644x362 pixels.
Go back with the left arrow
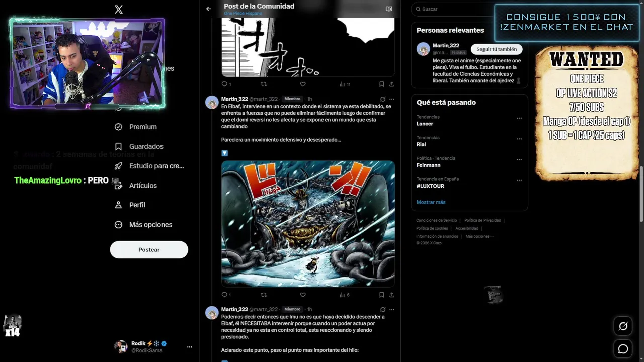(x=209, y=9)
